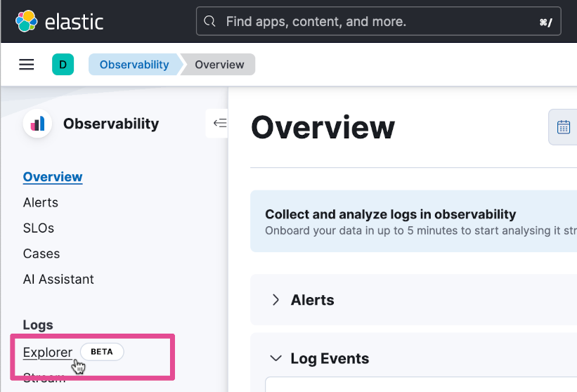Open Alerts from the sidebar
This screenshot has height=392, width=577.
click(x=41, y=202)
